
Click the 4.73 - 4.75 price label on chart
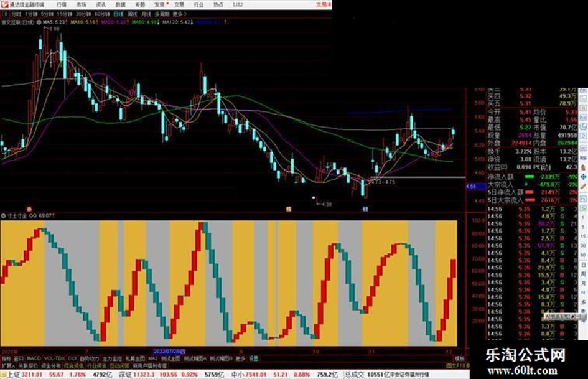pyautogui.click(x=383, y=182)
